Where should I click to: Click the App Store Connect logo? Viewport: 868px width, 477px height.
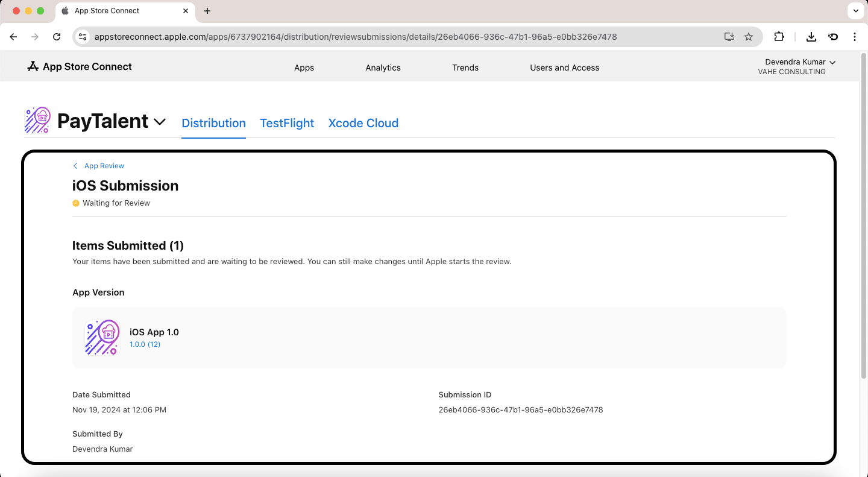tap(80, 67)
